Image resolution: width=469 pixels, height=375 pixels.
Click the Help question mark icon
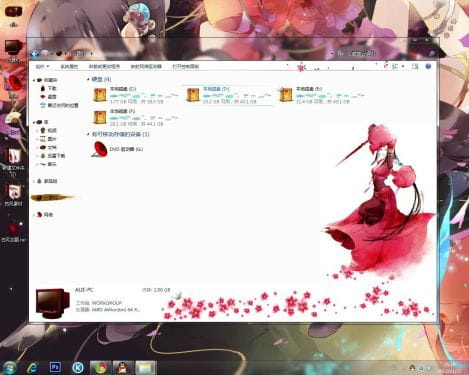[428, 66]
